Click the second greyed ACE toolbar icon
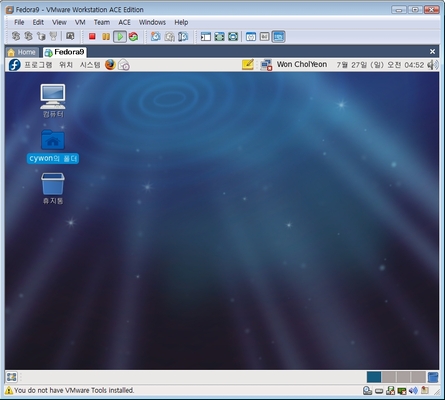The image size is (445, 400). click(28, 36)
